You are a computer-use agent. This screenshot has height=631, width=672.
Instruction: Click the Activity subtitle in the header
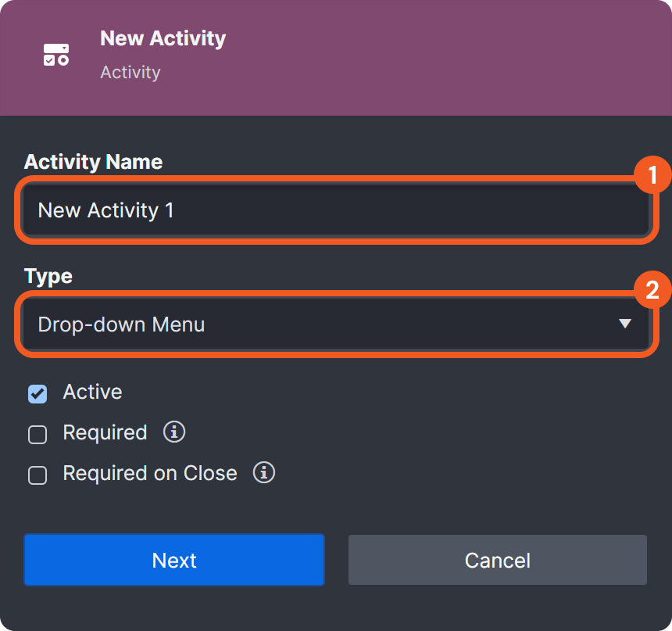click(x=130, y=72)
